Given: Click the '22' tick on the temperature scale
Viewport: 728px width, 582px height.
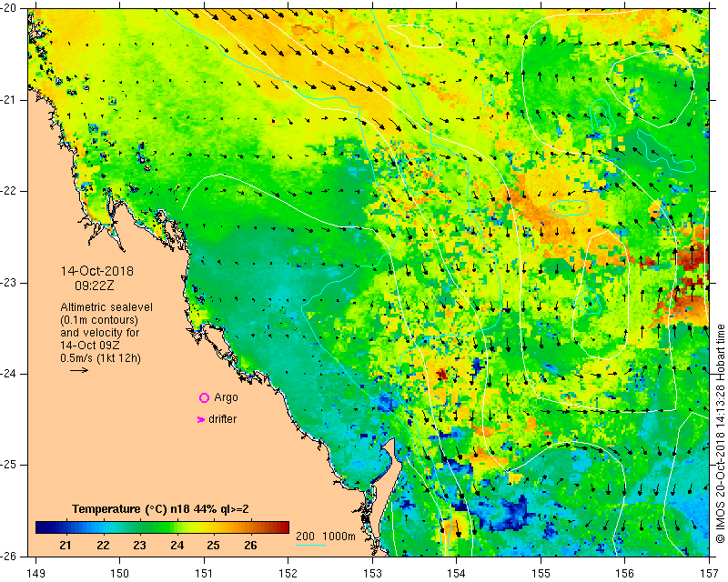Looking at the screenshot, I should (103, 546).
